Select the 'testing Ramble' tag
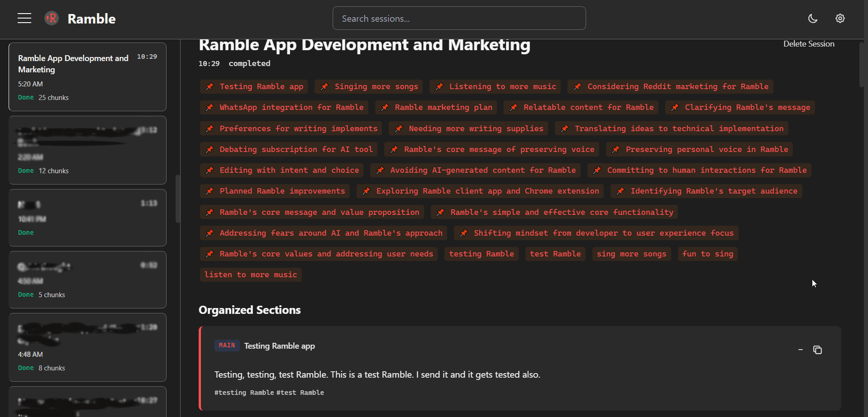 [481, 254]
